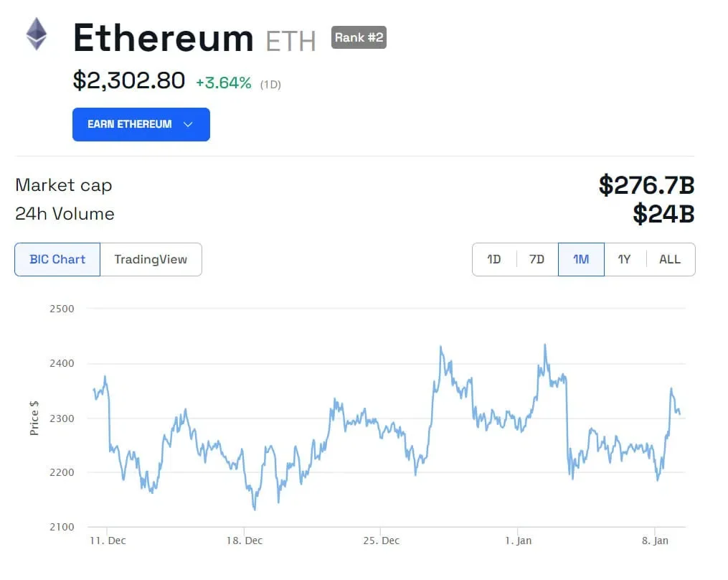Click the 24h Volume value $24B
The width and height of the screenshot is (728, 580).
click(x=663, y=213)
